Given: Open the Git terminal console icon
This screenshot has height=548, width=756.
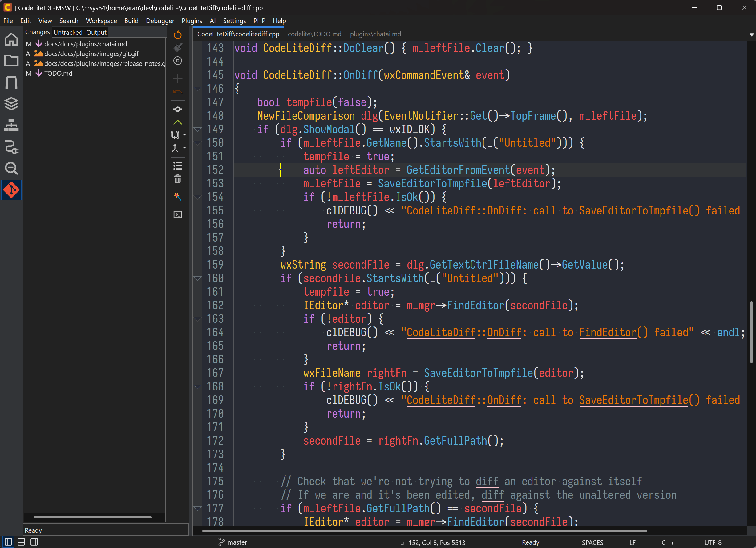Looking at the screenshot, I should click(178, 214).
